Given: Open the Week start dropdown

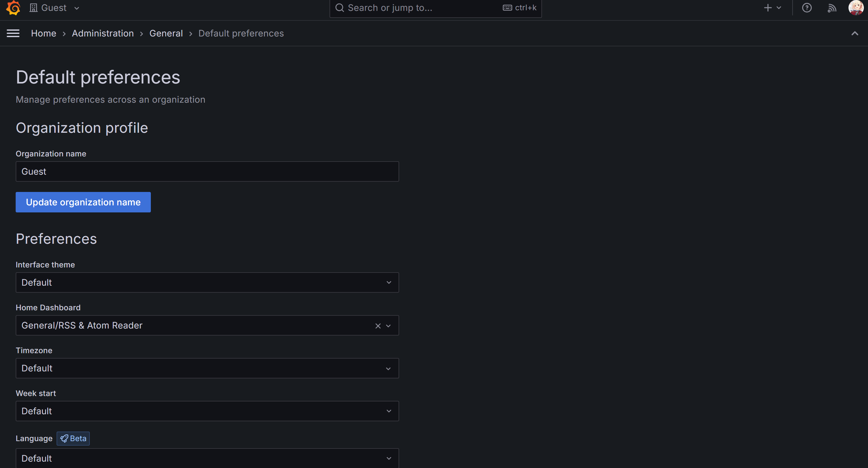Looking at the screenshot, I should click(207, 411).
